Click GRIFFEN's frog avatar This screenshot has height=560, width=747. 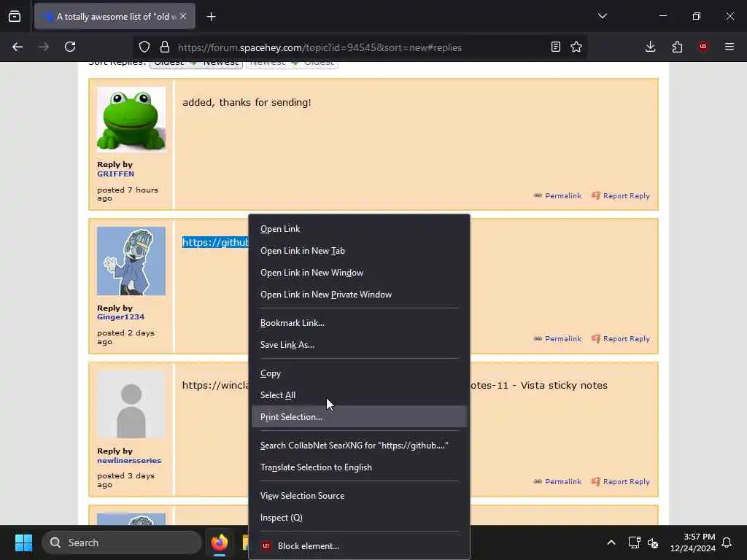point(131,120)
